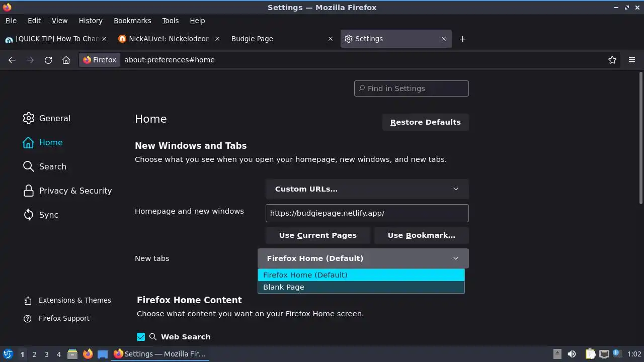Screen dimensions: 644x362
Task: Open Extensions & Themes
Action: click(x=67, y=300)
